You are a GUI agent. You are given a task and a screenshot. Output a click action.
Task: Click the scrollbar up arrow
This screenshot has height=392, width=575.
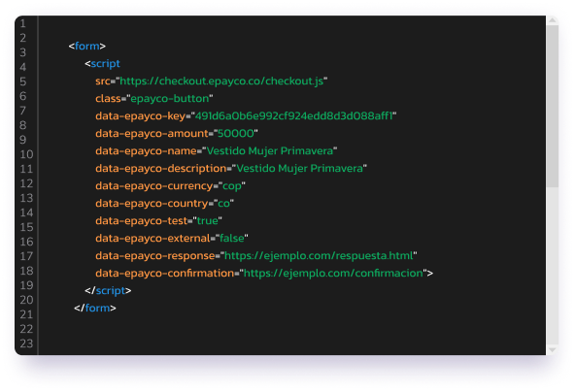(553, 20)
